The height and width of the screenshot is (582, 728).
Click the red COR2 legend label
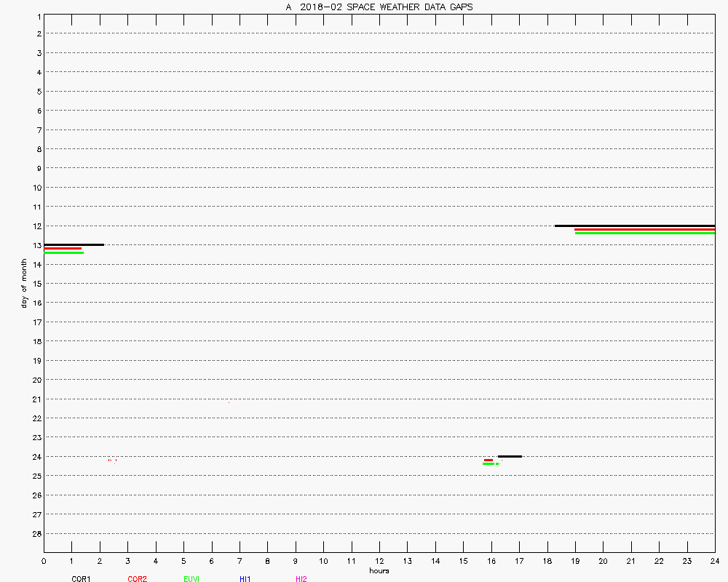pyautogui.click(x=137, y=579)
